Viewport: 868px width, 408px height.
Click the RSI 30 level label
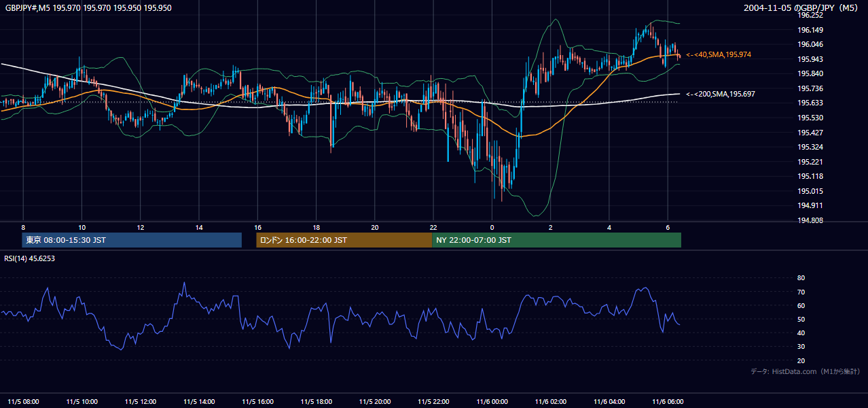click(801, 347)
